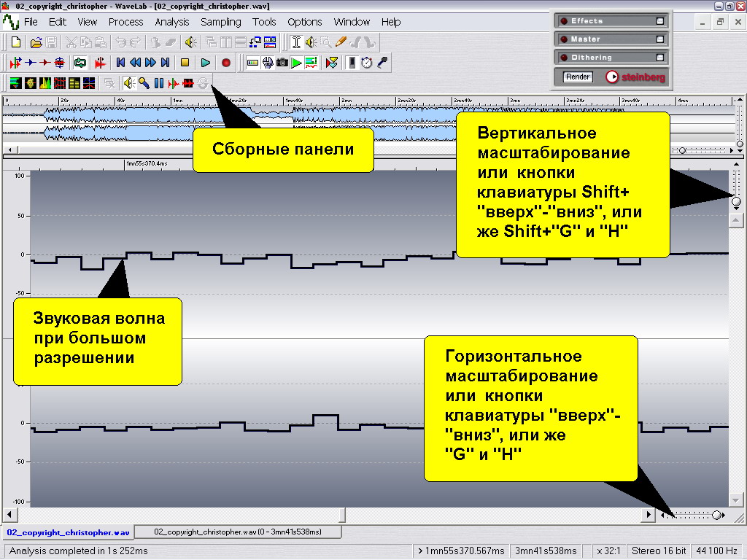Screen dimensions: 747x560
Task: Click the large green play arrow icon
Action: click(296, 63)
